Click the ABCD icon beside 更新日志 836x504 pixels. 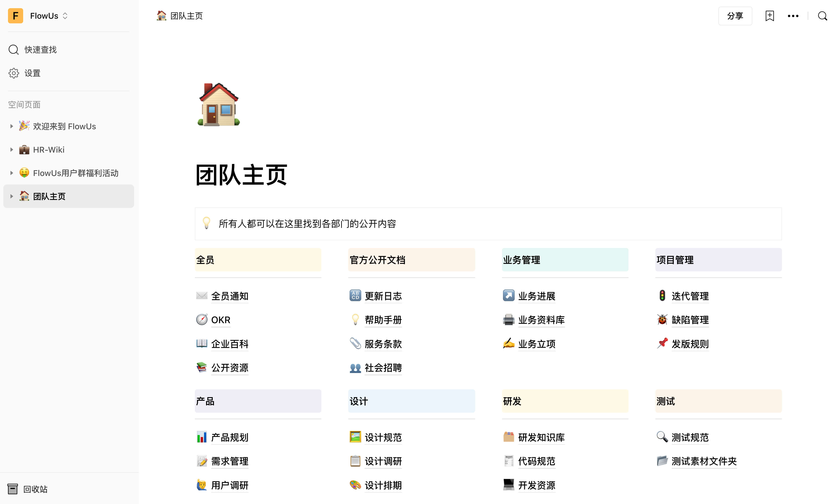pyautogui.click(x=355, y=296)
